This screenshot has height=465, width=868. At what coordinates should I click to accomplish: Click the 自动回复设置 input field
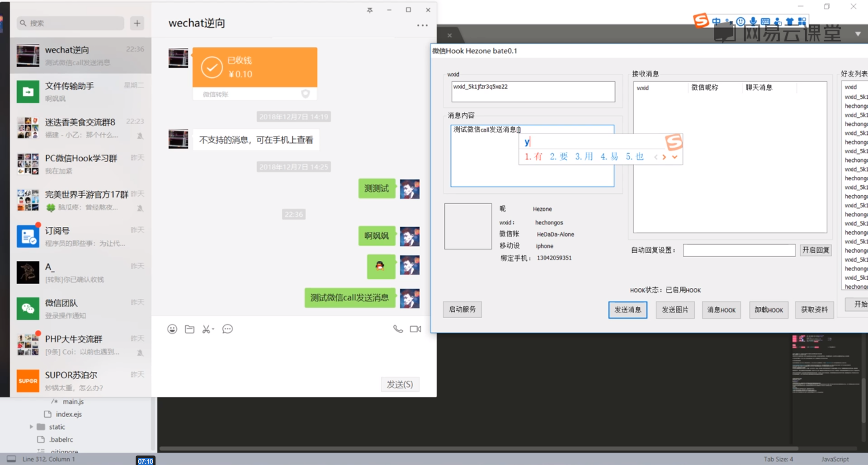739,250
